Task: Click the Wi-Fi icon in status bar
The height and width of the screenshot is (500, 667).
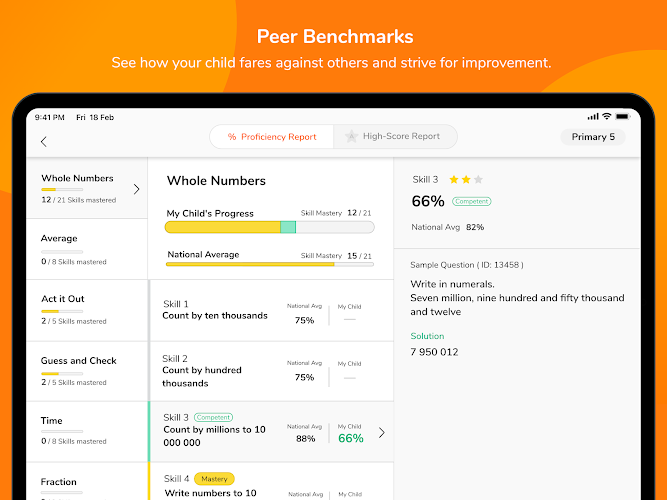Action: point(607,116)
